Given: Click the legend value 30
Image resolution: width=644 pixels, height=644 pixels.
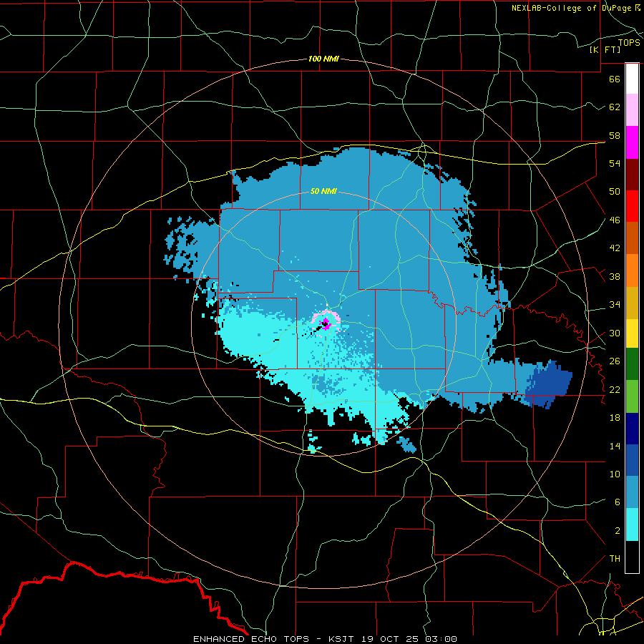Looking at the screenshot, I should [615, 333].
